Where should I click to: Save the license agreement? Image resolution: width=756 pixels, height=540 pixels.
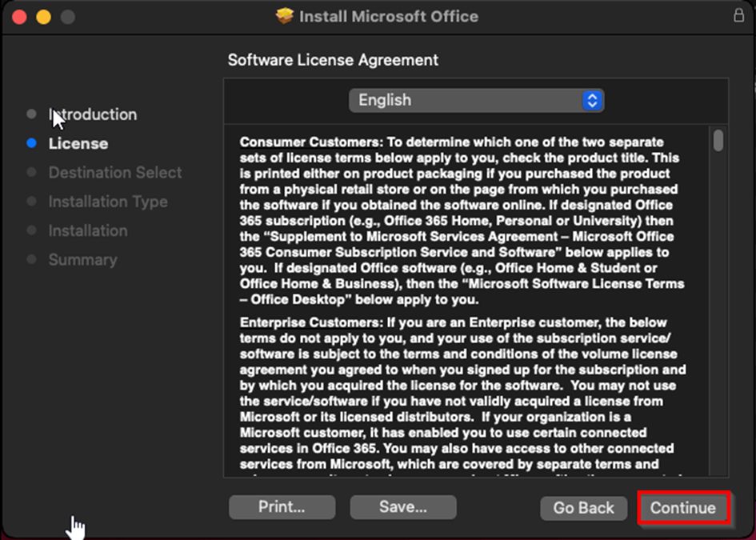403,506
